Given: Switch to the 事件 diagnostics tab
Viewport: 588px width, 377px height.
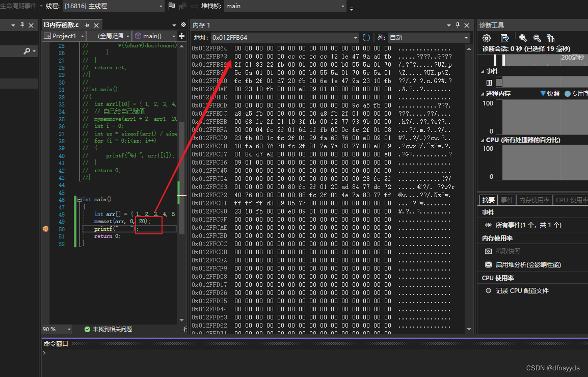Looking at the screenshot, I should click(x=507, y=200).
